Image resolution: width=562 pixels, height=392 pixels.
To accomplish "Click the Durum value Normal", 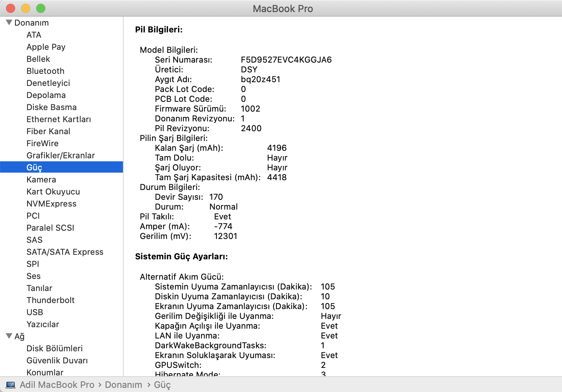I will coord(224,207).
